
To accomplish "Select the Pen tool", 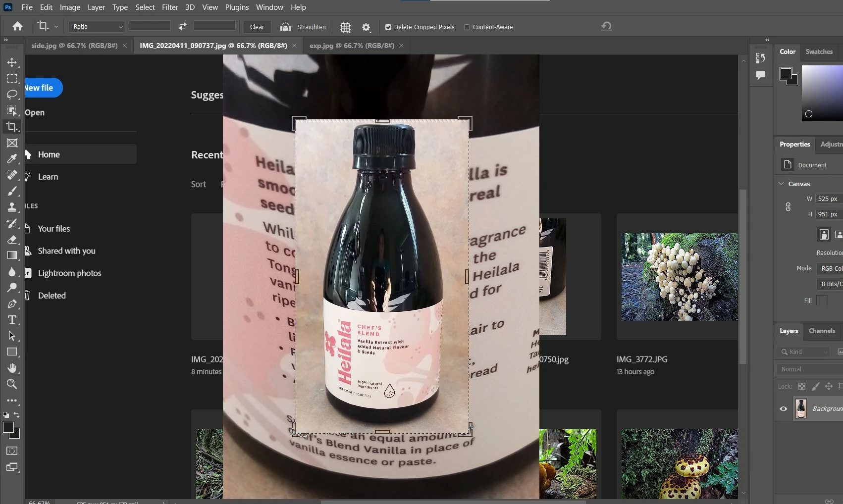I will coord(12,303).
